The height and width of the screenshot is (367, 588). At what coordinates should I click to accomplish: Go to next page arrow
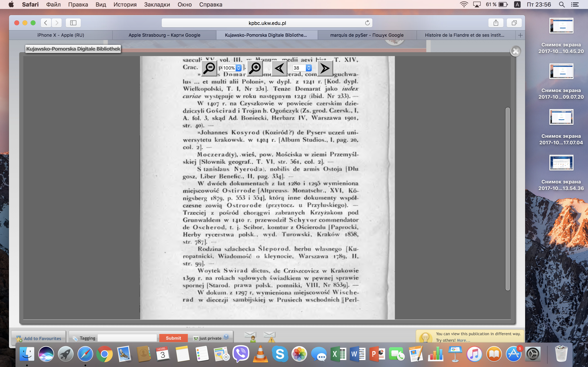click(x=325, y=68)
